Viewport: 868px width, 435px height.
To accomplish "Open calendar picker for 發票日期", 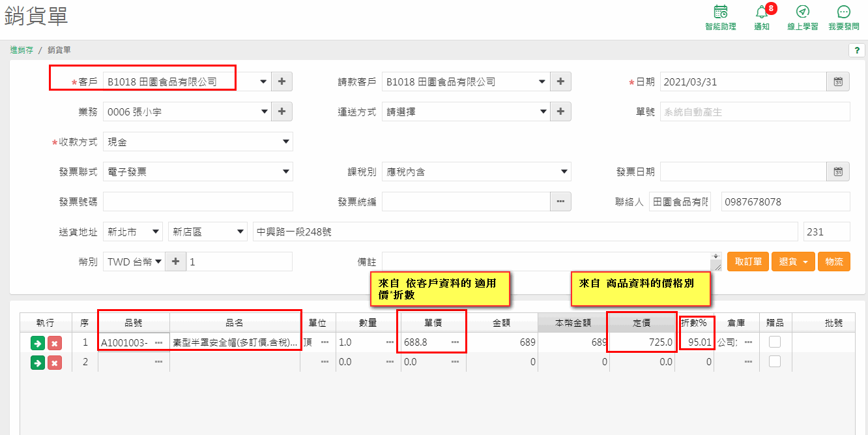I will tap(839, 172).
